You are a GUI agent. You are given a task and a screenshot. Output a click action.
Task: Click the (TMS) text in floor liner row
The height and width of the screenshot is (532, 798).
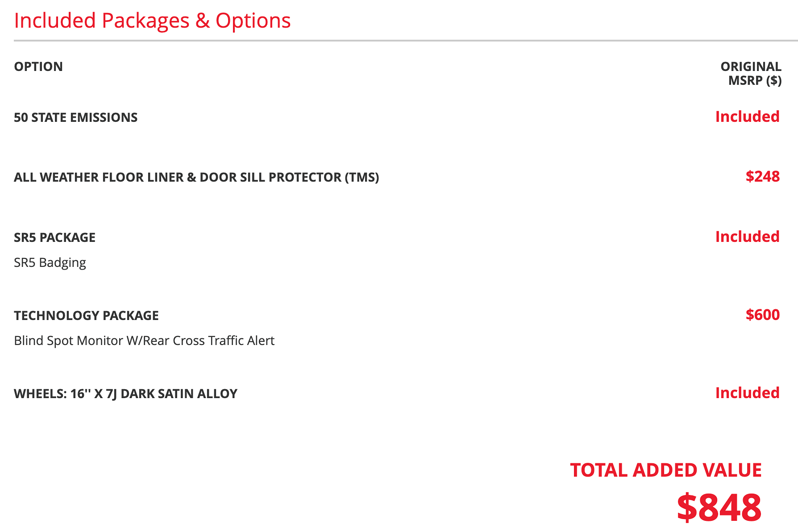(362, 177)
